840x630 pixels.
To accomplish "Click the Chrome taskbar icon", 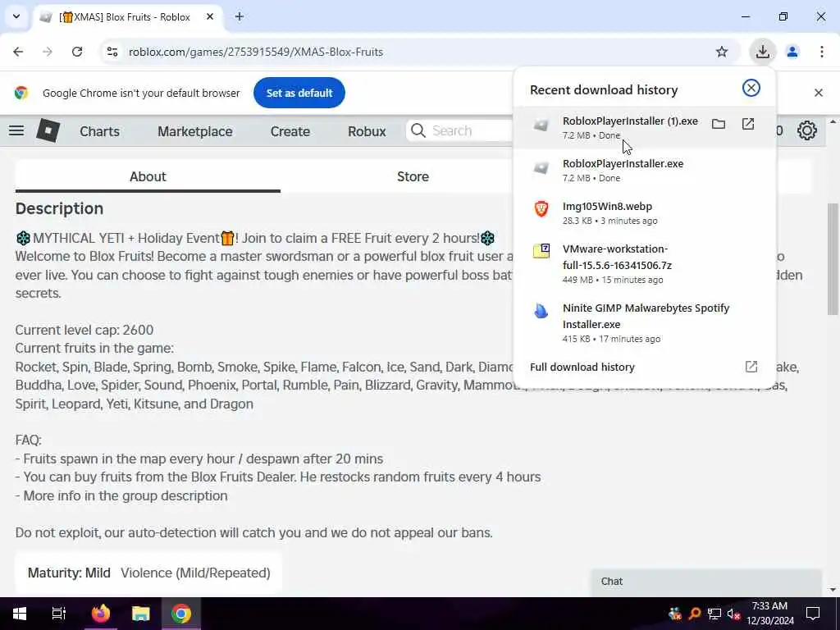I will click(x=181, y=614).
